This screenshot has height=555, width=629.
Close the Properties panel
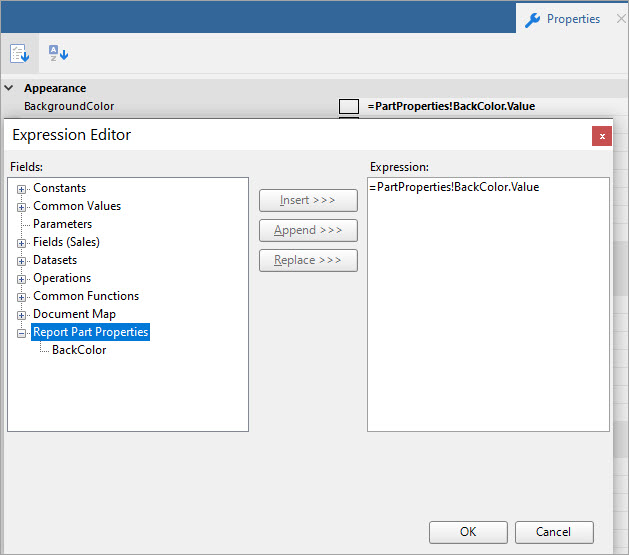point(621,18)
